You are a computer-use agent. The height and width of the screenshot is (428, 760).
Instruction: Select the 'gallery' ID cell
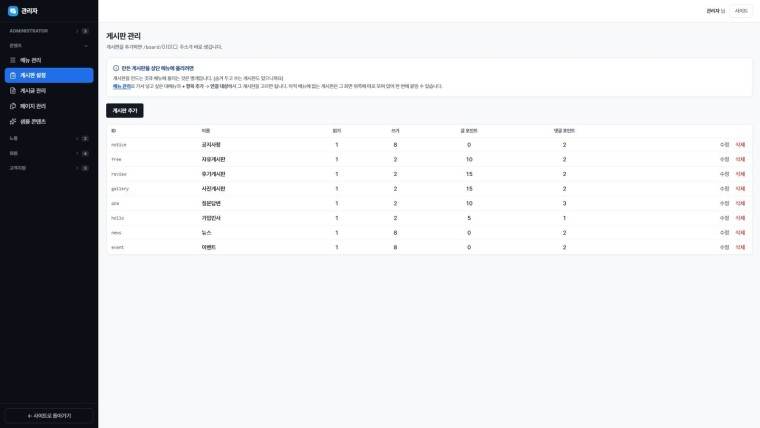120,189
